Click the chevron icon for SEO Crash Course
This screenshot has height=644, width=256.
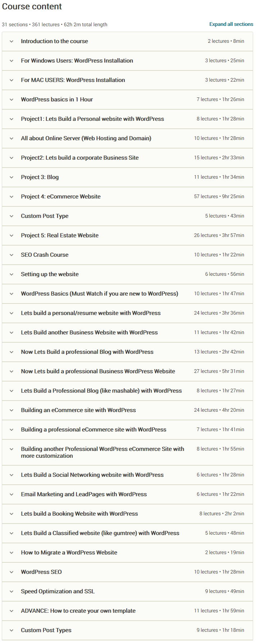point(11,255)
